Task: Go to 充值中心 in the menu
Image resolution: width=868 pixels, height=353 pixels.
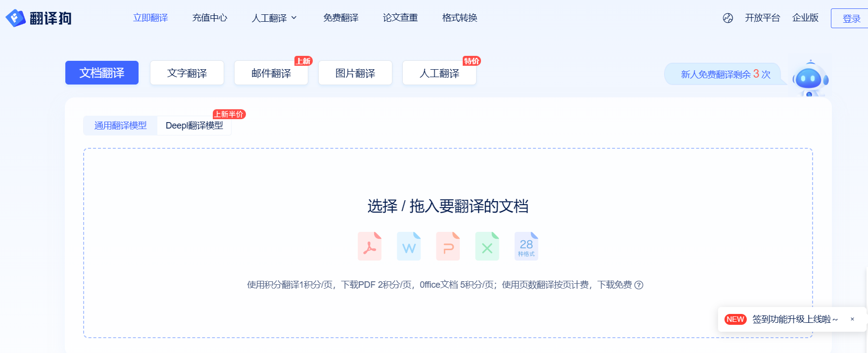Action: [210, 18]
